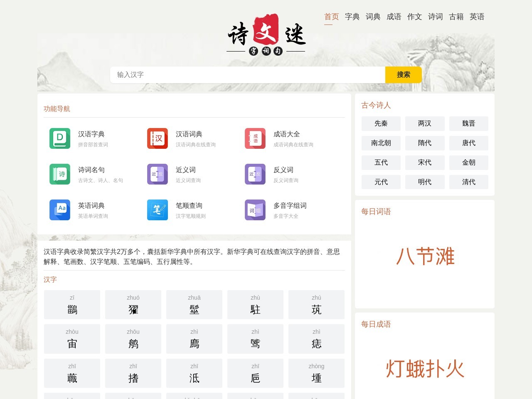Click the 反义词 antonyms icon

[255, 174]
